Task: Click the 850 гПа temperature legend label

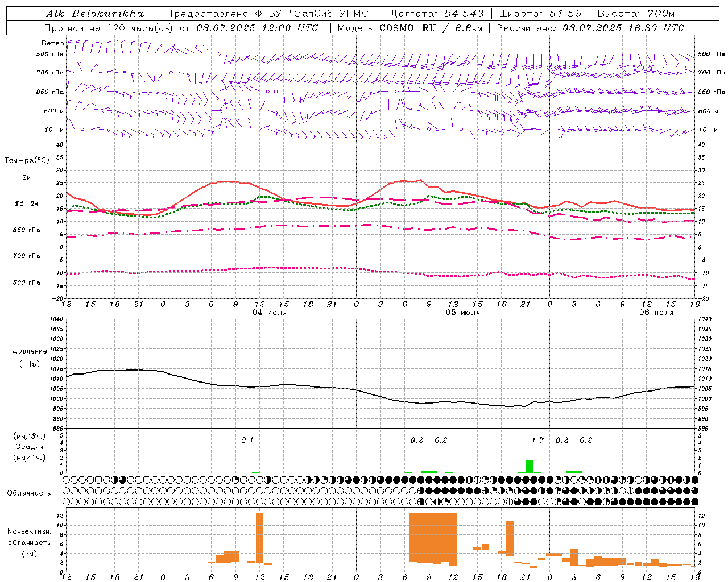Action: click(x=27, y=230)
